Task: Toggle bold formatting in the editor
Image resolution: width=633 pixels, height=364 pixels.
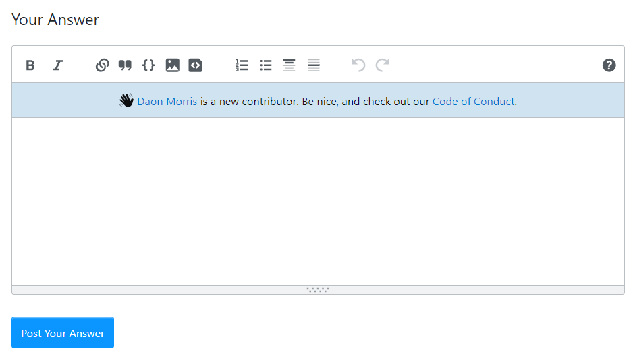Action: click(30, 65)
